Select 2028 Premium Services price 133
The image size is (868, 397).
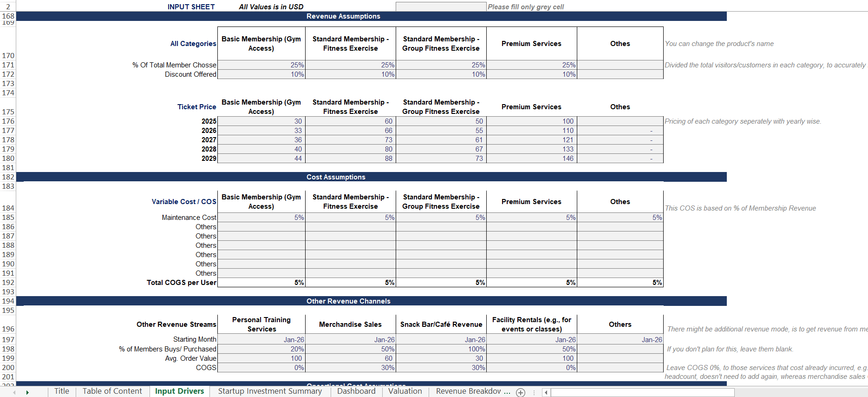pos(532,149)
